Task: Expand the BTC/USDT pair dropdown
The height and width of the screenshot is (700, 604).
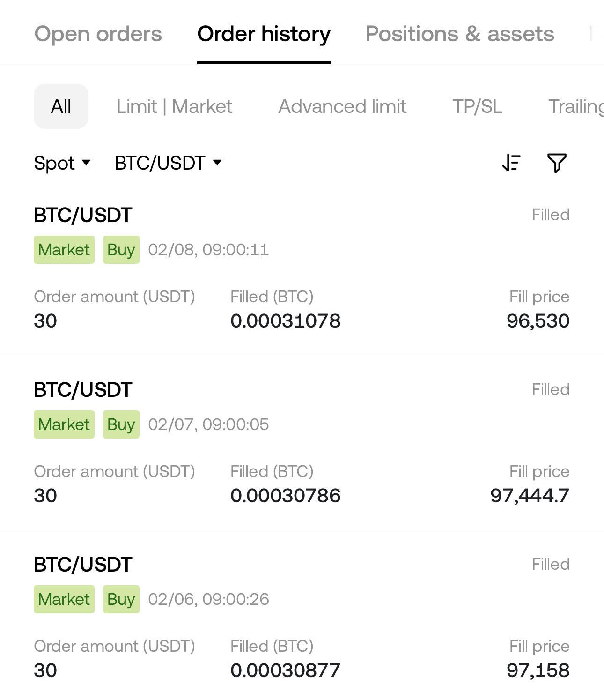Action: pyautogui.click(x=168, y=163)
